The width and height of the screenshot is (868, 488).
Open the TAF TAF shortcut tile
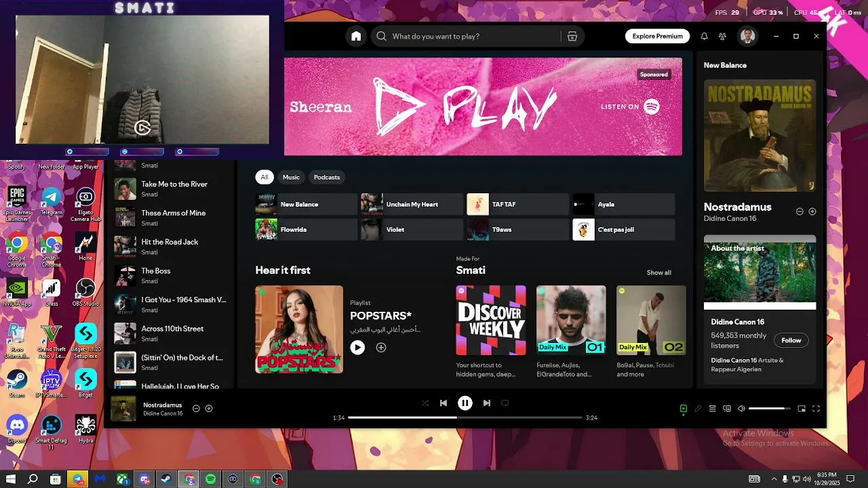click(517, 204)
